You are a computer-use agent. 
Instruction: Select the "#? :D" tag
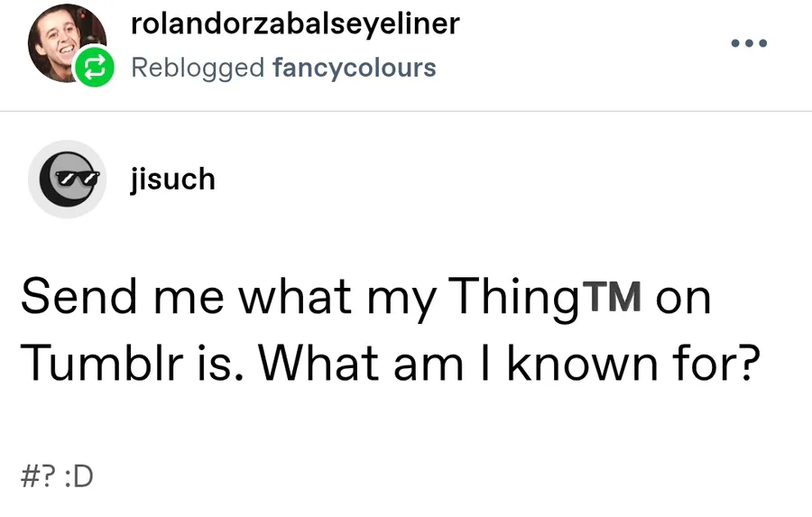pyautogui.click(x=56, y=474)
